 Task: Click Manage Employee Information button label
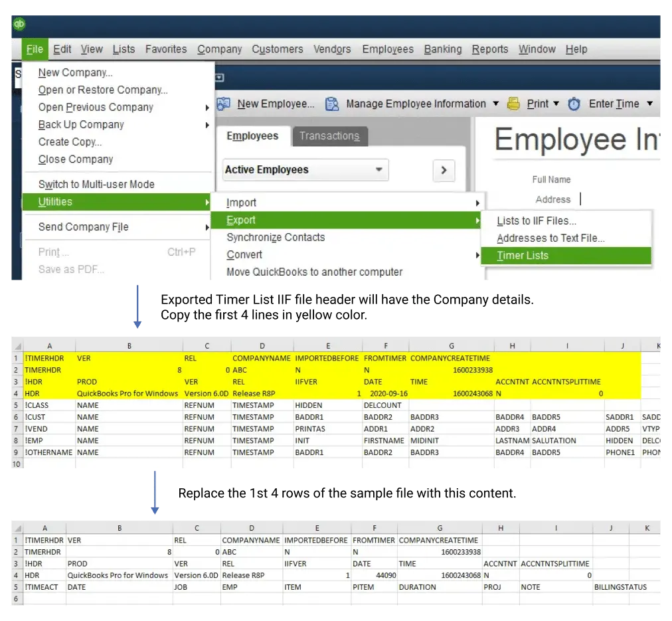click(x=416, y=104)
